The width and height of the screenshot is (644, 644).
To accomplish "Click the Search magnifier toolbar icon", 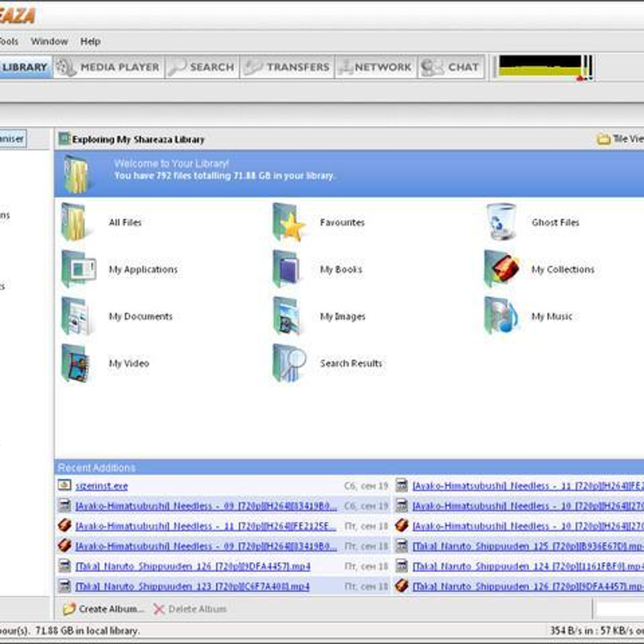I will [177, 67].
